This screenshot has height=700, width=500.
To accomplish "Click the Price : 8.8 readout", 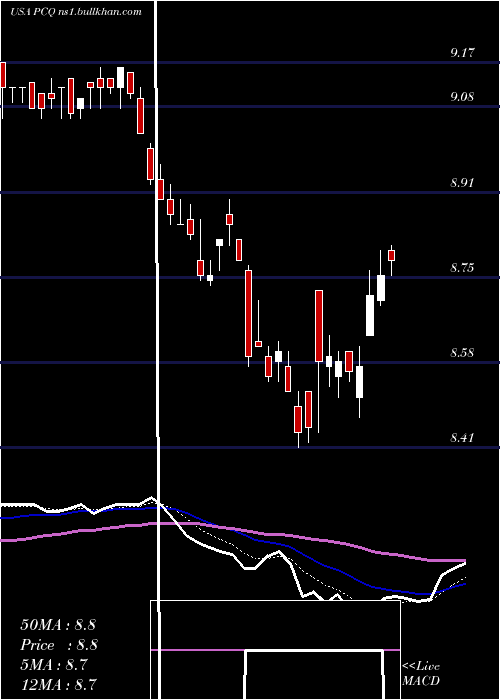I will click(x=59, y=645).
